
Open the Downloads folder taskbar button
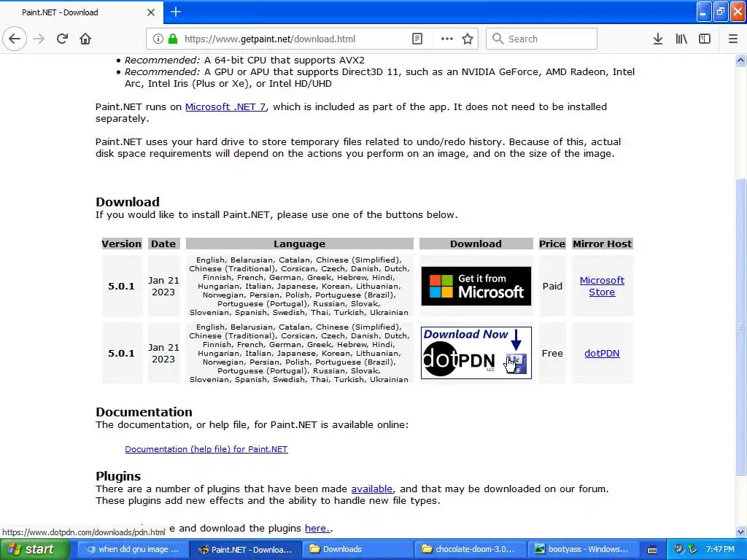point(358,549)
